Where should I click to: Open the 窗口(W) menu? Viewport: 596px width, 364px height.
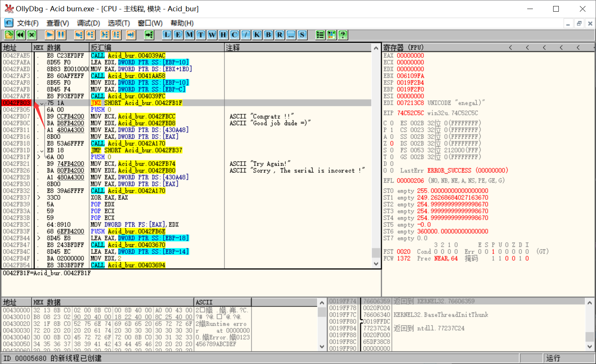[150, 23]
